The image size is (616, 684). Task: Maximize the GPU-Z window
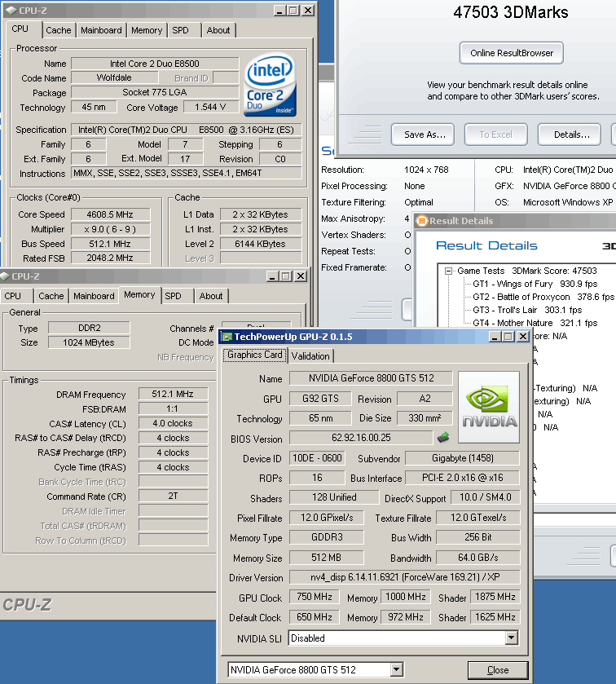tap(508, 337)
